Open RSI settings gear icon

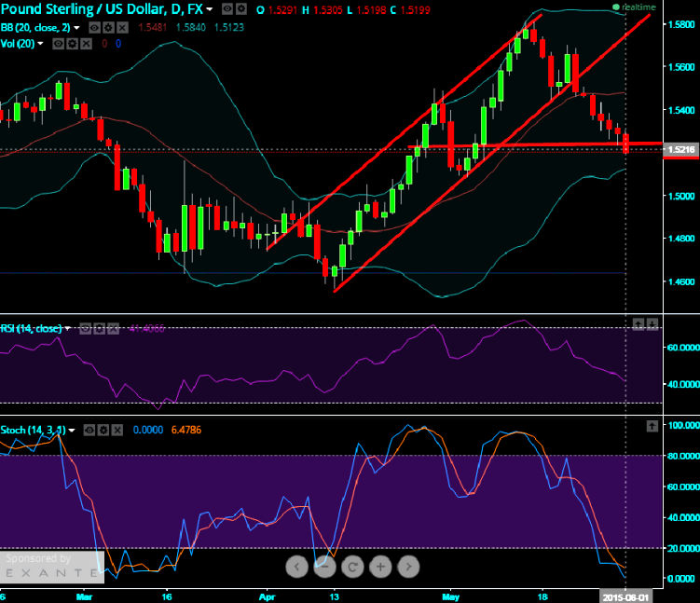pos(99,329)
